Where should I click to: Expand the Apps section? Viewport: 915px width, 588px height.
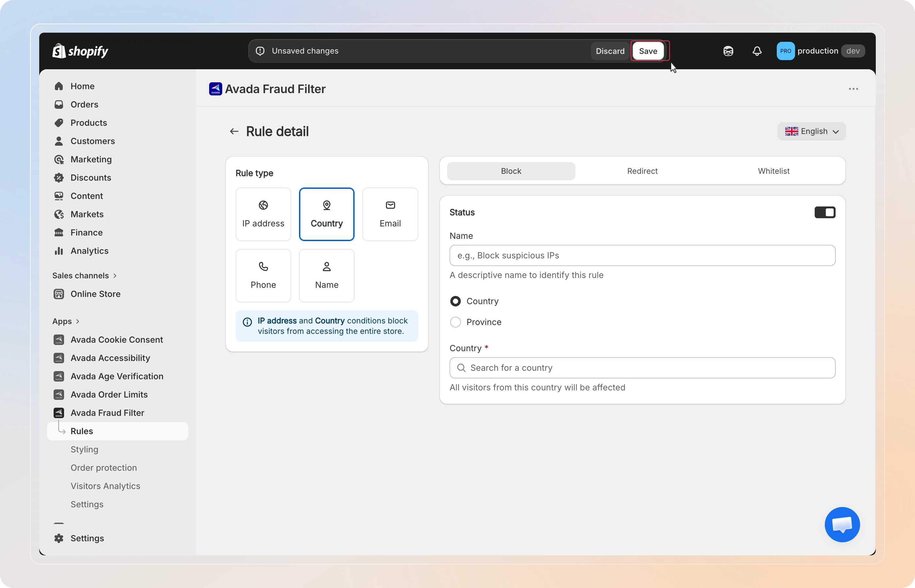66,321
